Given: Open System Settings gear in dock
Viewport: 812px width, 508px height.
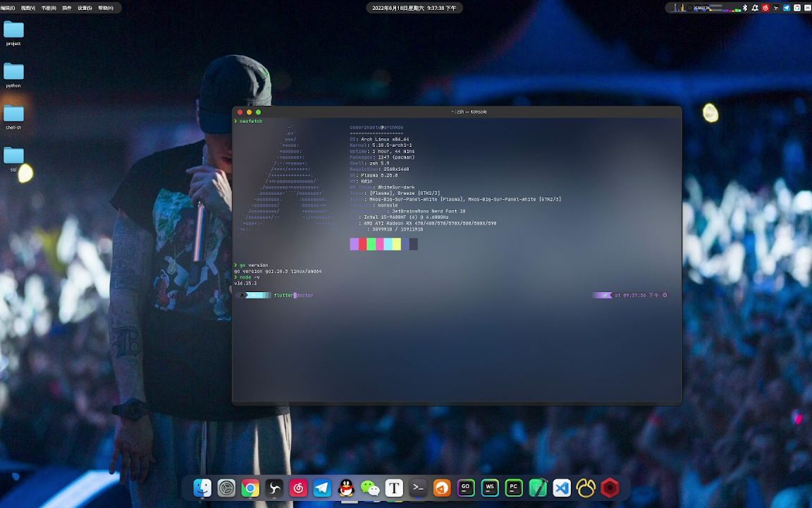Looking at the screenshot, I should coord(226,488).
